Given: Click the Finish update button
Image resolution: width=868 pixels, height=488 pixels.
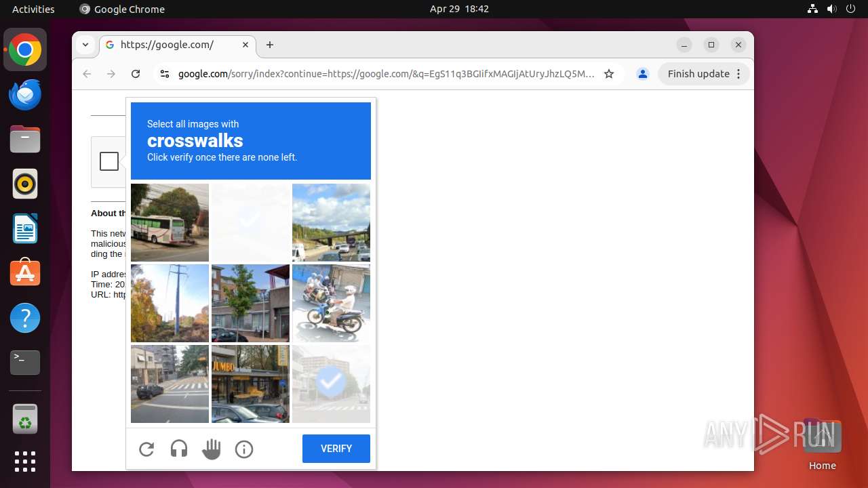Looking at the screenshot, I should click(x=698, y=74).
